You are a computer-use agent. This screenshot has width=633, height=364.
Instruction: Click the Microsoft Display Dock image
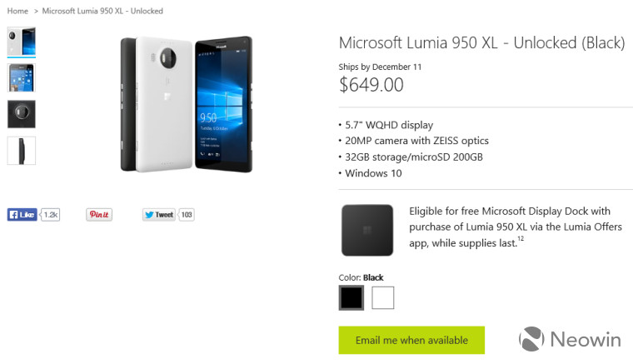[x=367, y=230]
